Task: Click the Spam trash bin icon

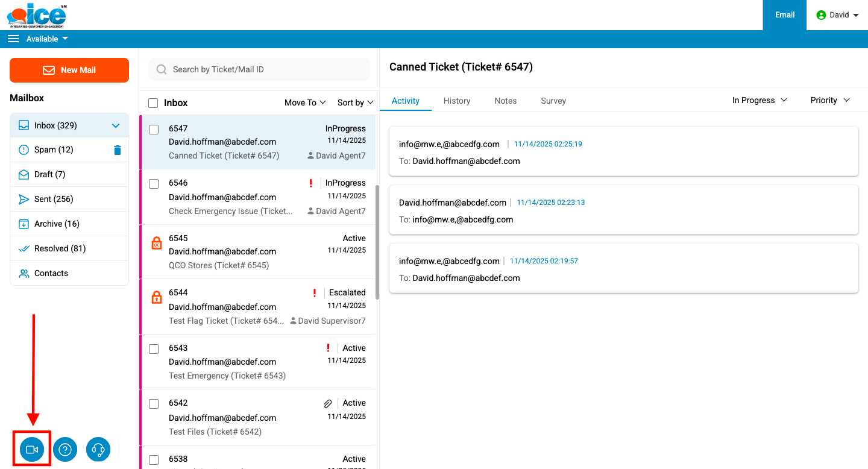Action: coord(118,150)
